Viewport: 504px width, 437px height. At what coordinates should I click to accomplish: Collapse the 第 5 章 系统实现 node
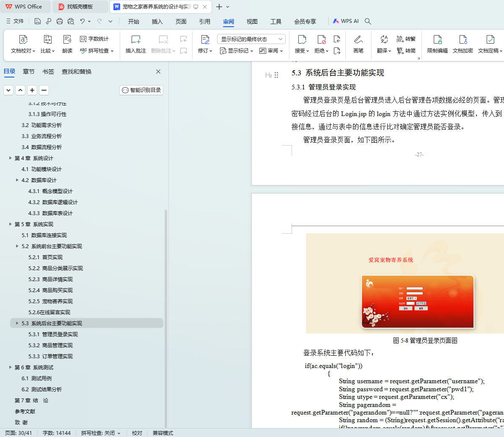[10, 224]
